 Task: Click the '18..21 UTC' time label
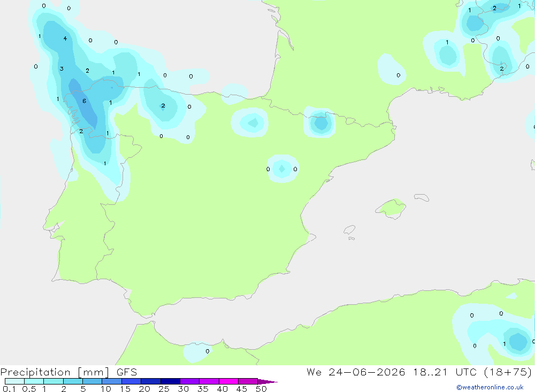(x=445, y=372)
